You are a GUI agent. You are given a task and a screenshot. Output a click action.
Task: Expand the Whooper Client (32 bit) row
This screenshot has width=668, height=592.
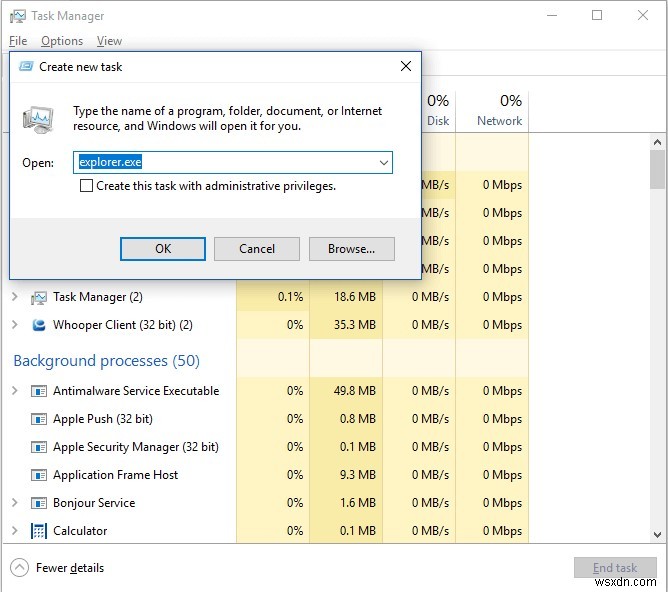pyautogui.click(x=14, y=325)
